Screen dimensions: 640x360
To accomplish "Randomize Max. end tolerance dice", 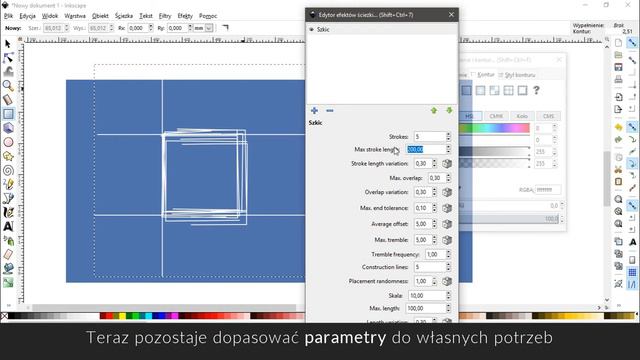I will (447, 208).
